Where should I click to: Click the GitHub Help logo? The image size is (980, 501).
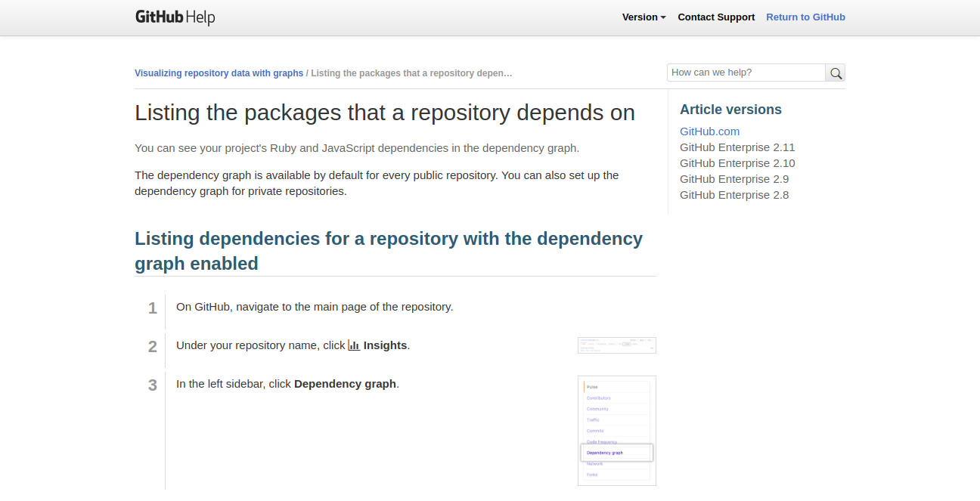pyautogui.click(x=175, y=17)
